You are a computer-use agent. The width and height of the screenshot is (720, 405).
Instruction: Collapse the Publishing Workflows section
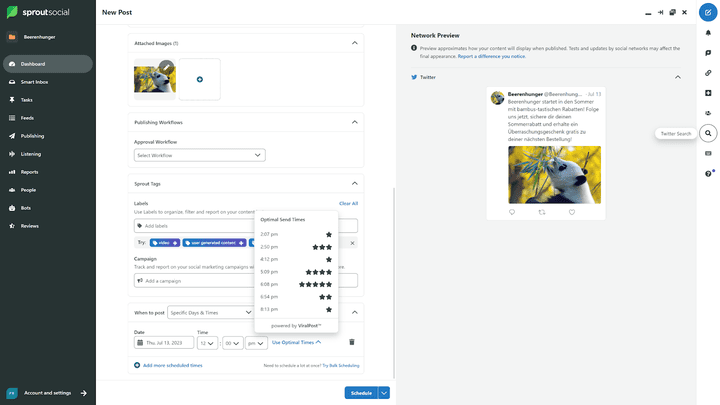click(x=354, y=122)
